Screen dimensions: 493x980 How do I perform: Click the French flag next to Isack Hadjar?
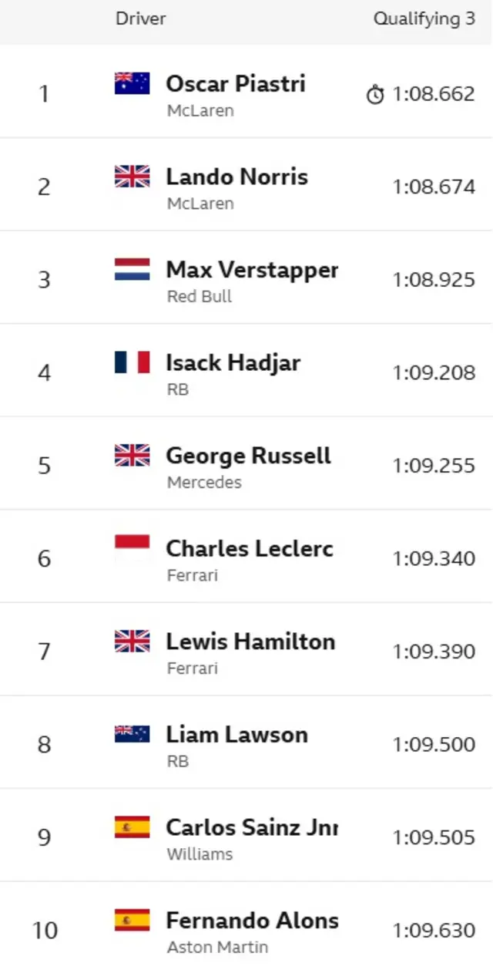132,362
